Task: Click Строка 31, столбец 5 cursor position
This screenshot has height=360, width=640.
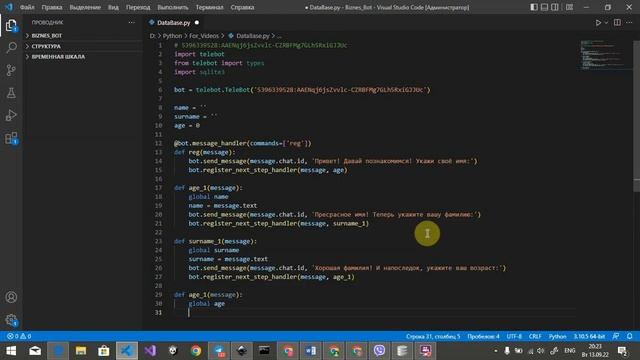Action: click(433, 336)
